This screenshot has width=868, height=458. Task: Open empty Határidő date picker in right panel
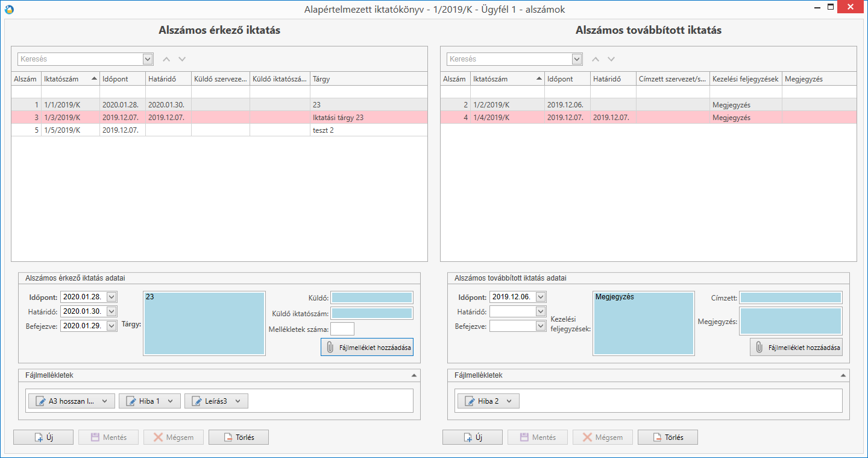[x=541, y=311]
